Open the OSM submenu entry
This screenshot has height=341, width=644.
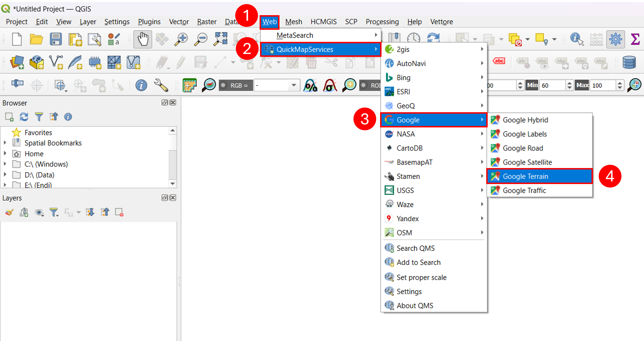[434, 233]
